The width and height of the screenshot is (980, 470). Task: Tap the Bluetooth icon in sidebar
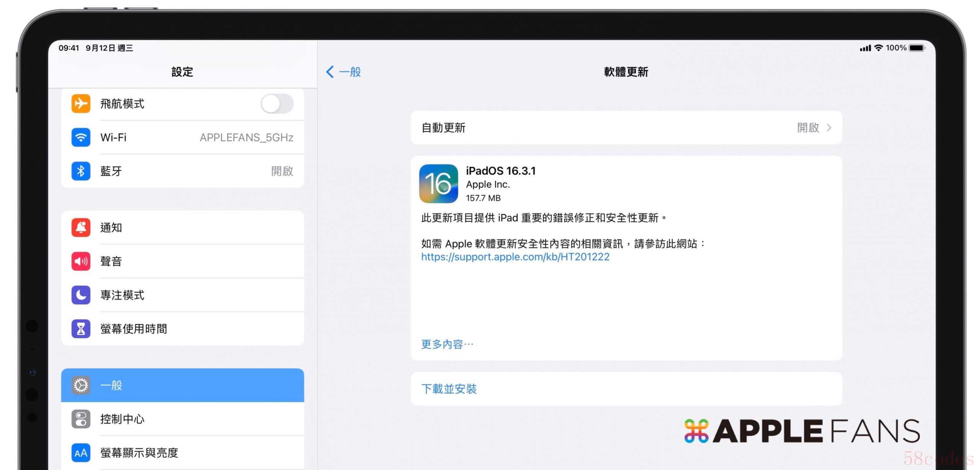tap(81, 171)
